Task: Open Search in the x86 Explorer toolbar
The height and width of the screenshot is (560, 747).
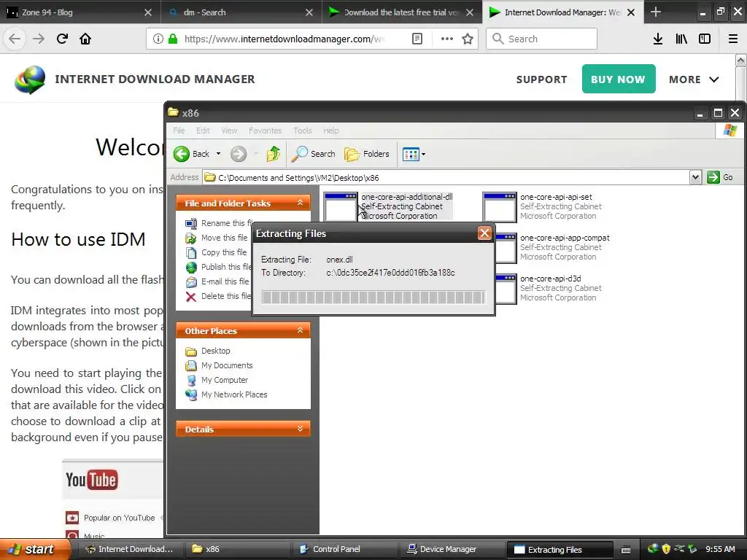Action: (313, 154)
